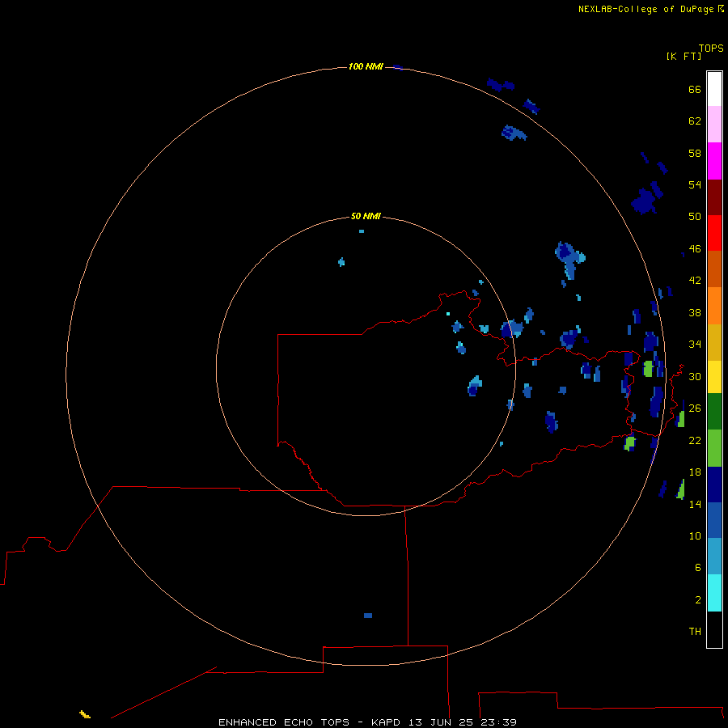Viewport: 728px width, 728px height.
Task: Click the "34" scale label
Action: pos(695,345)
